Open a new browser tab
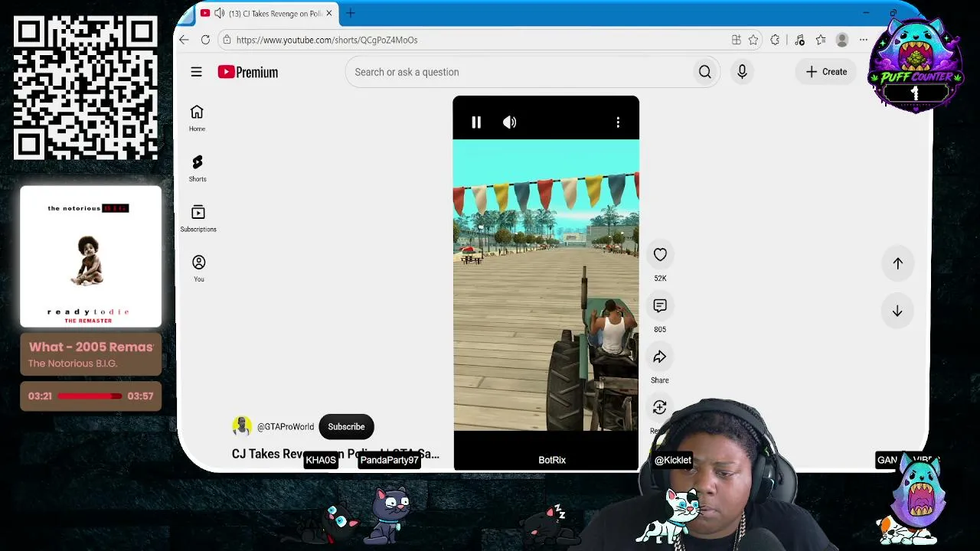The height and width of the screenshot is (551, 980). click(x=351, y=13)
